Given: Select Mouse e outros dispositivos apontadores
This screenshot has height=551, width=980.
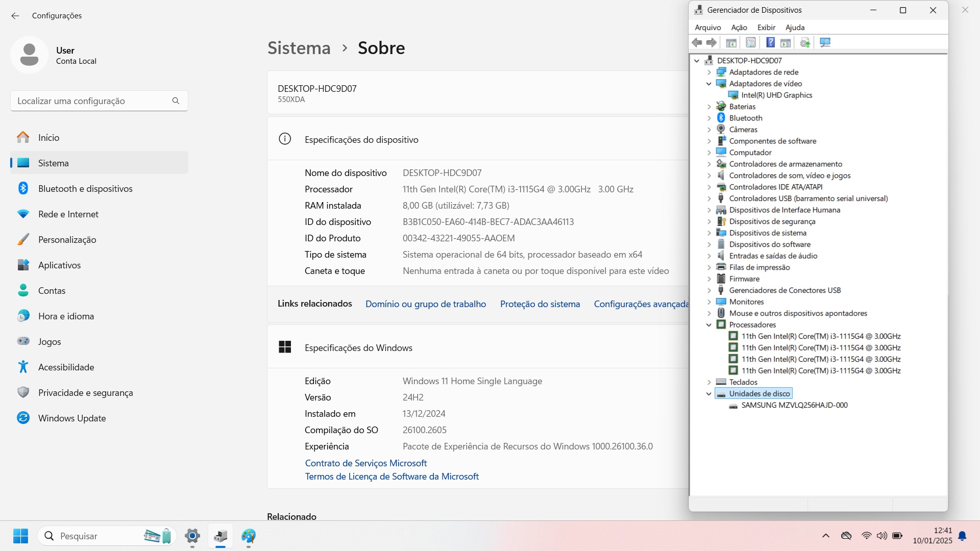Looking at the screenshot, I should (798, 313).
